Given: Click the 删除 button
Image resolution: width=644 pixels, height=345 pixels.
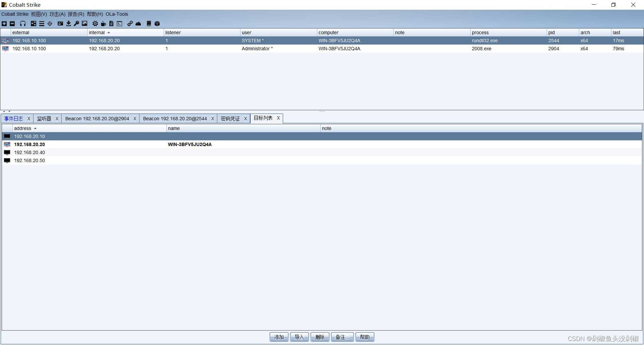Looking at the screenshot, I should [x=320, y=337].
